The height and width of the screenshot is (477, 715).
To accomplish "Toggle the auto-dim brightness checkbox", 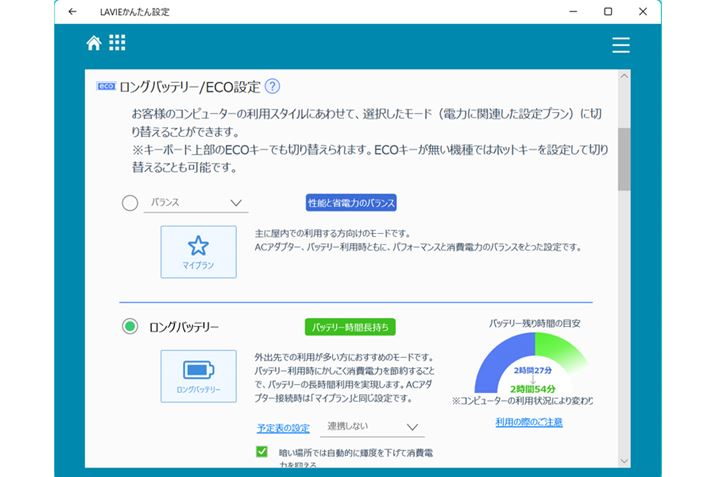I will click(262, 452).
